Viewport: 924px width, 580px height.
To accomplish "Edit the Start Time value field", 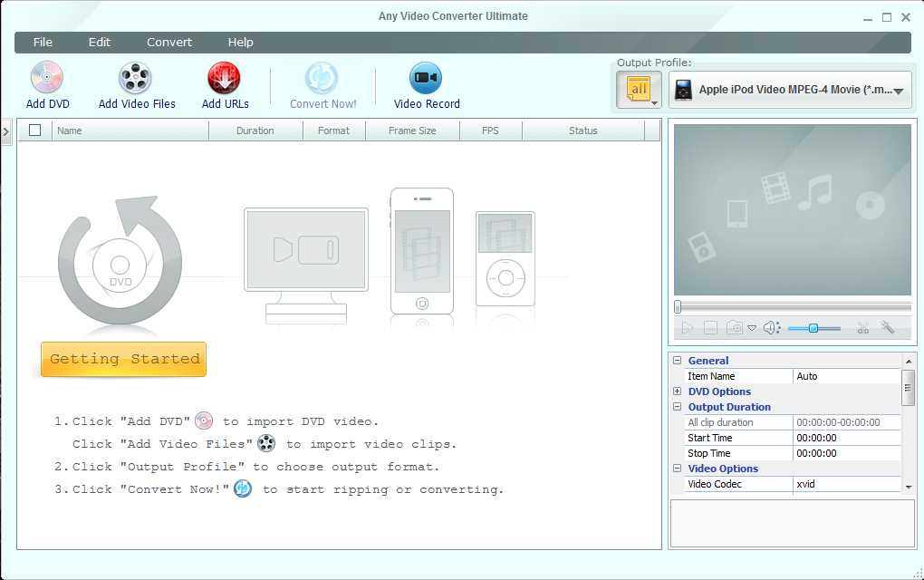I will pyautogui.click(x=847, y=438).
